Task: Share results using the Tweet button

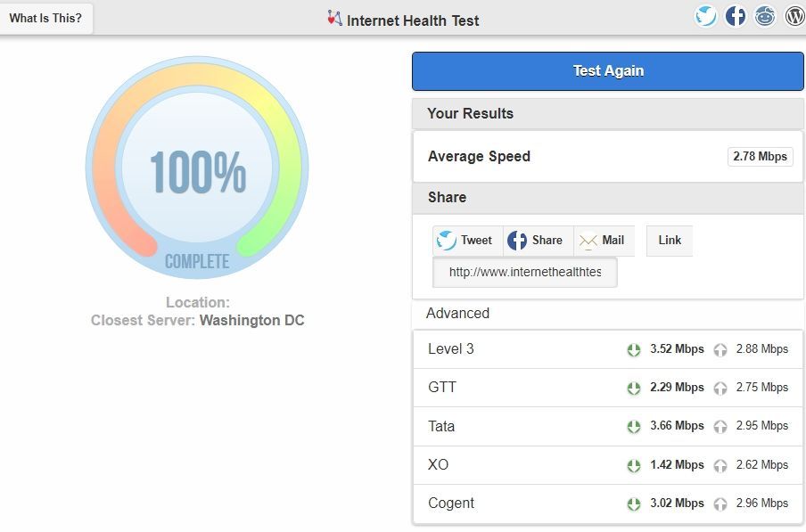Action: (x=467, y=240)
